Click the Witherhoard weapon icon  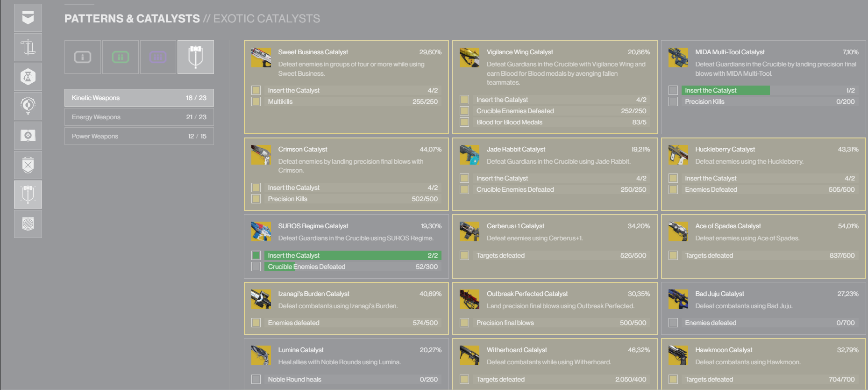(470, 355)
